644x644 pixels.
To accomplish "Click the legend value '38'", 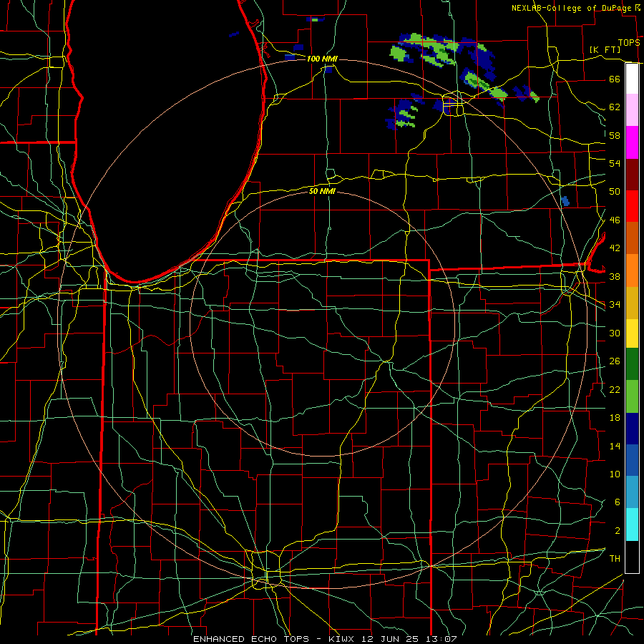I will tap(615, 277).
